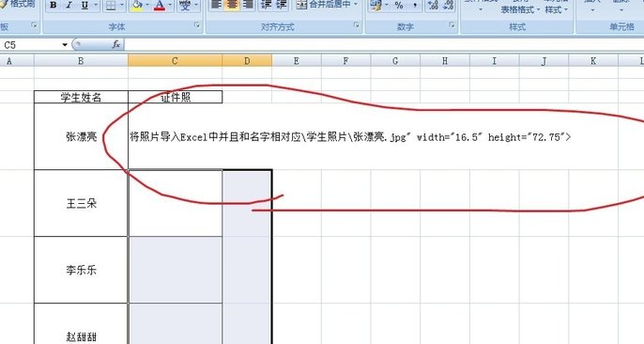The image size is (644, 344).
Task: Click the Increase Decimal icon
Action: click(433, 5)
